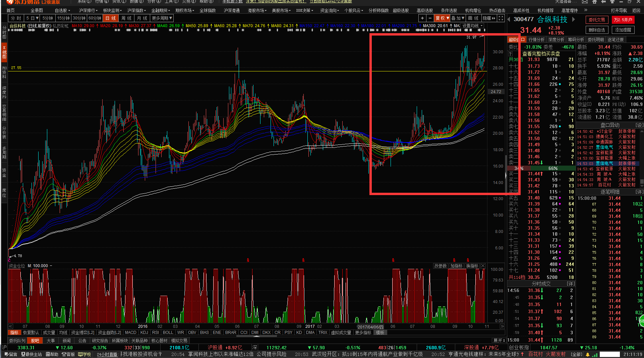Select 月线 monthly period
Viewport: 644px width, 358px height.
click(142, 18)
